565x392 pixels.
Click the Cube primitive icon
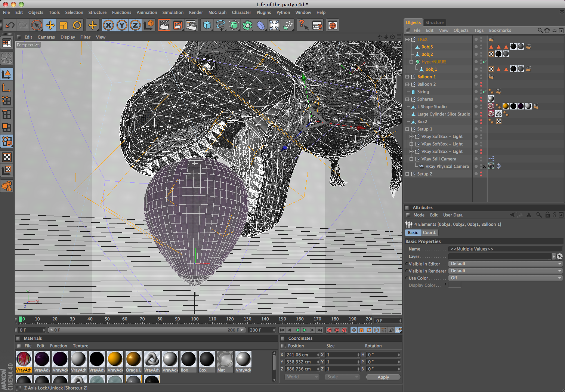point(207,25)
